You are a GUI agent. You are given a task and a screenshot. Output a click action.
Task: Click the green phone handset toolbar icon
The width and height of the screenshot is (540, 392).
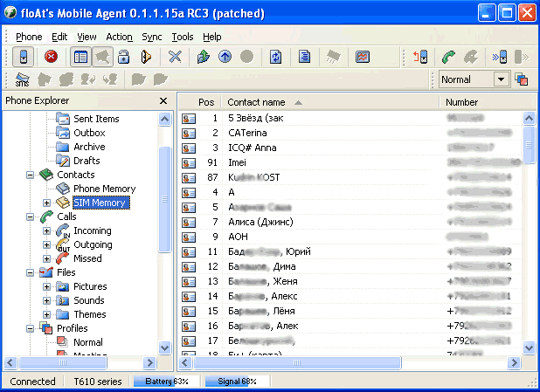pyautogui.click(x=448, y=57)
